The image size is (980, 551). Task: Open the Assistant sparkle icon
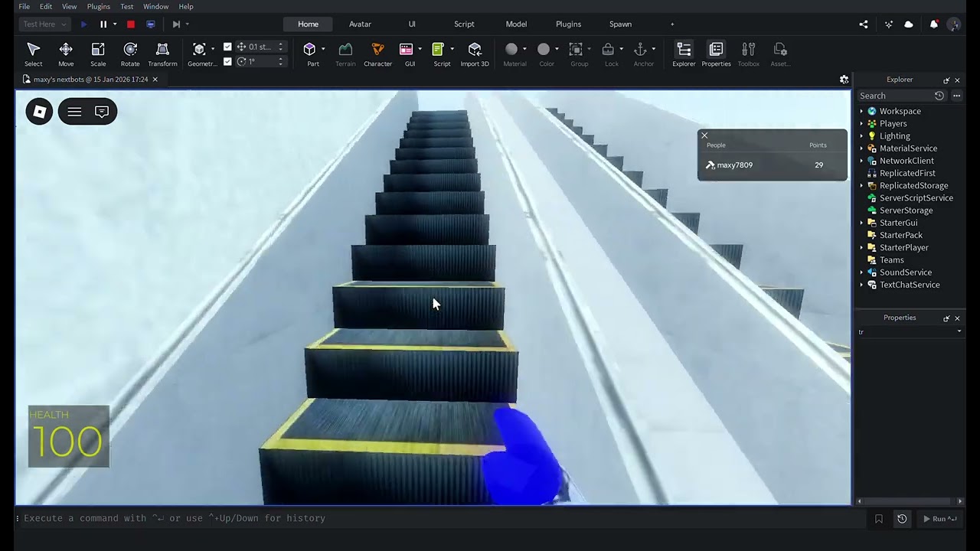point(888,24)
